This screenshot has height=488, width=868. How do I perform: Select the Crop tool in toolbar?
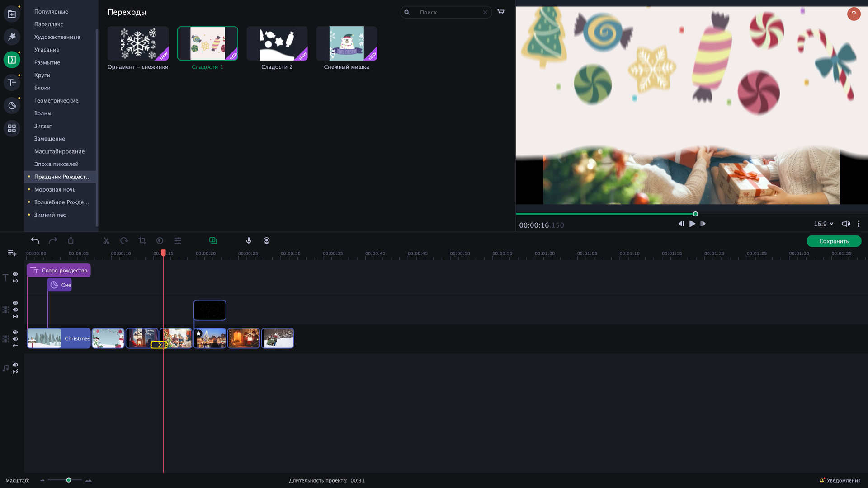point(142,241)
